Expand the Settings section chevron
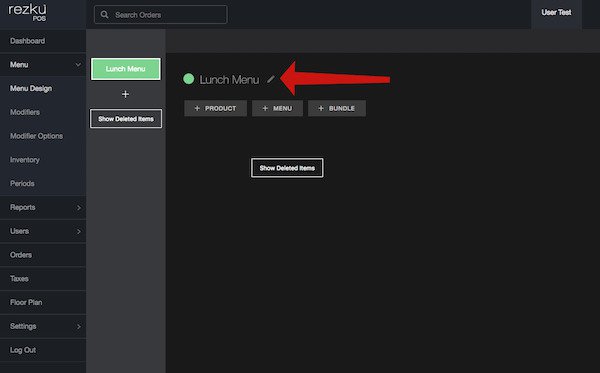This screenshot has width=600, height=373. [78, 326]
